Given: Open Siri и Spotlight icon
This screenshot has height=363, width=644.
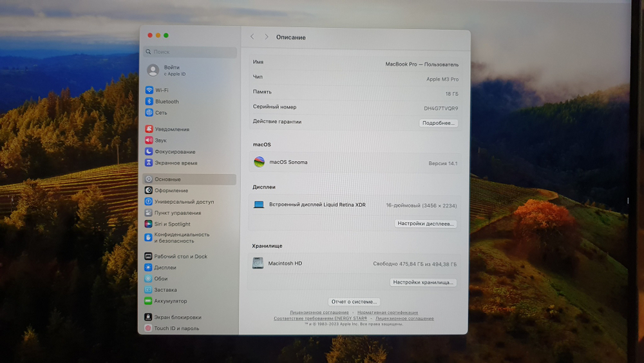Looking at the screenshot, I should 148,224.
